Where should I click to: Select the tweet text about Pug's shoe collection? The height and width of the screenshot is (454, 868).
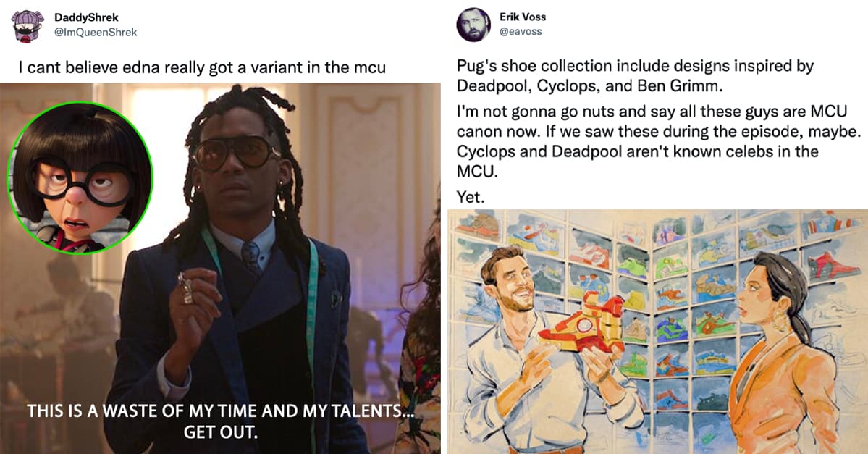click(x=635, y=75)
